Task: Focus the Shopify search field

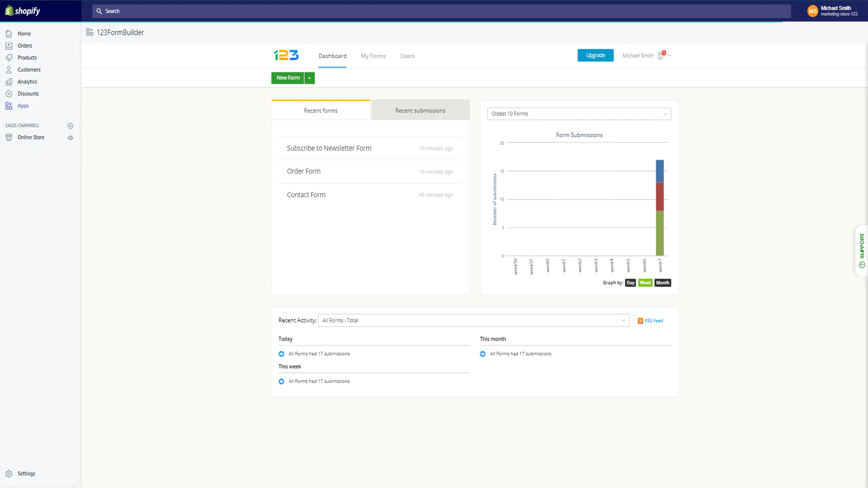Action: click(x=441, y=11)
